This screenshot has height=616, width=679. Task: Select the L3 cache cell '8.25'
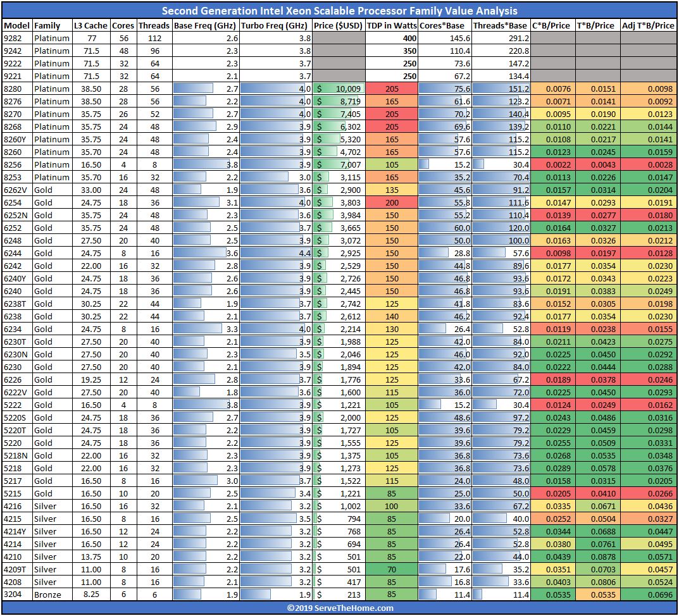91,594
